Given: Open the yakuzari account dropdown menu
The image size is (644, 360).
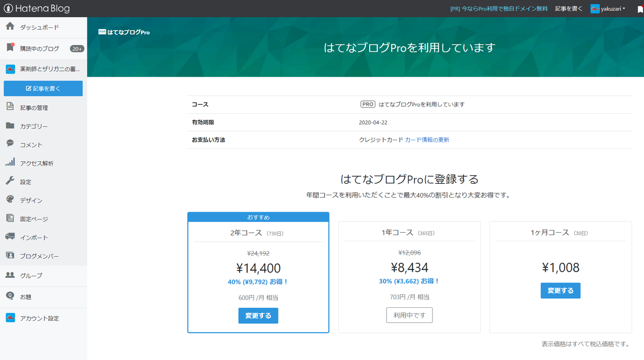Looking at the screenshot, I should (608, 9).
